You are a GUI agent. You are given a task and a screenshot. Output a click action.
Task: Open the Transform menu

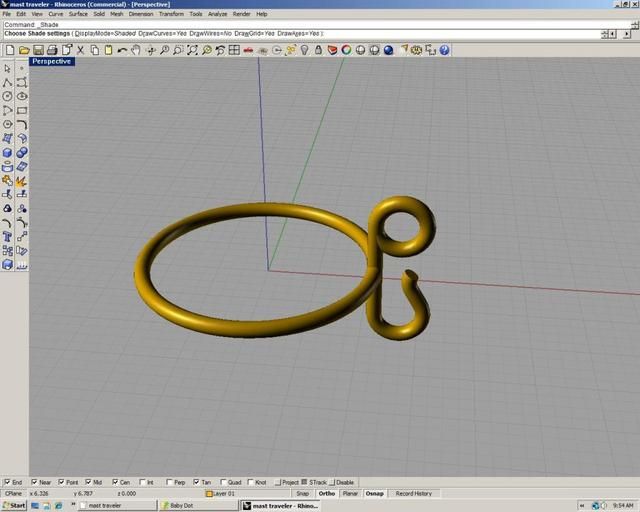[x=171, y=14]
